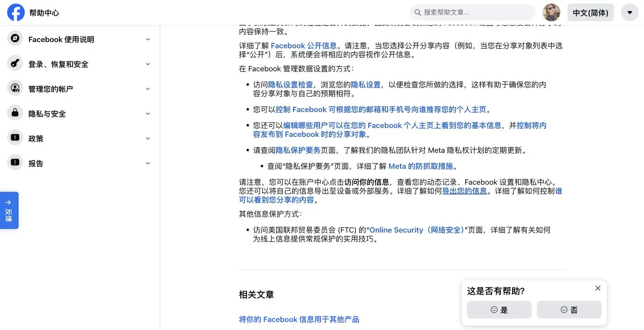This screenshot has height=330, width=644.
Task: Expand 报告 chevron
Action: click(x=148, y=163)
